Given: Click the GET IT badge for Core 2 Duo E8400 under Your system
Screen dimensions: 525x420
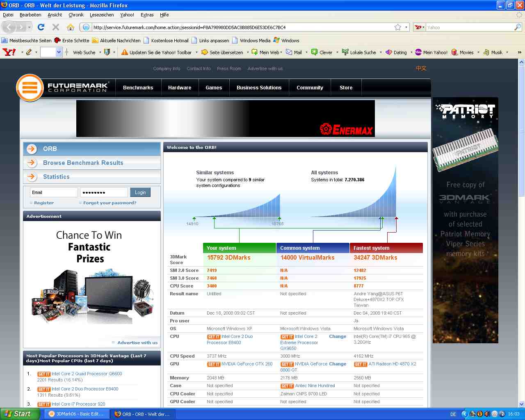Looking at the screenshot, I should click(214, 337).
